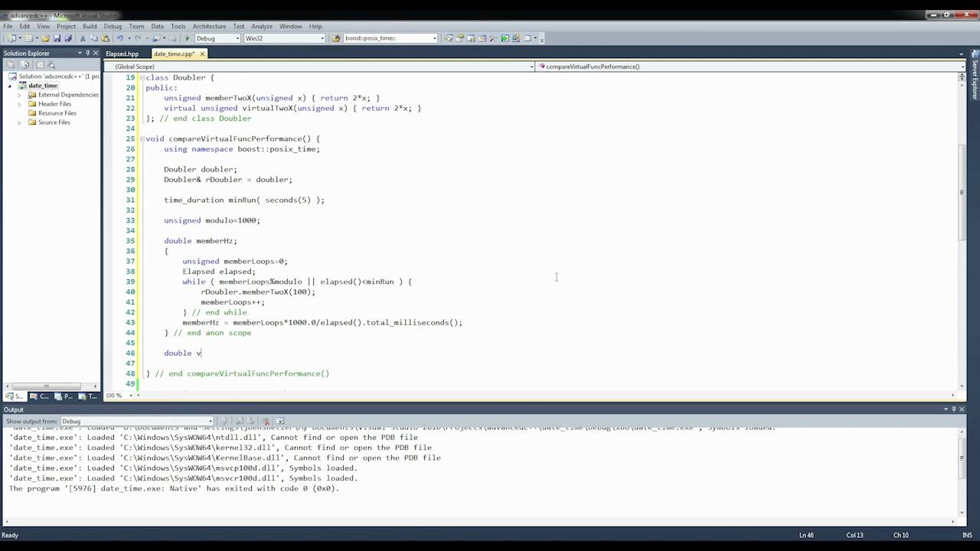Open the Build menu
This screenshot has width=980, height=551.
[90, 26]
